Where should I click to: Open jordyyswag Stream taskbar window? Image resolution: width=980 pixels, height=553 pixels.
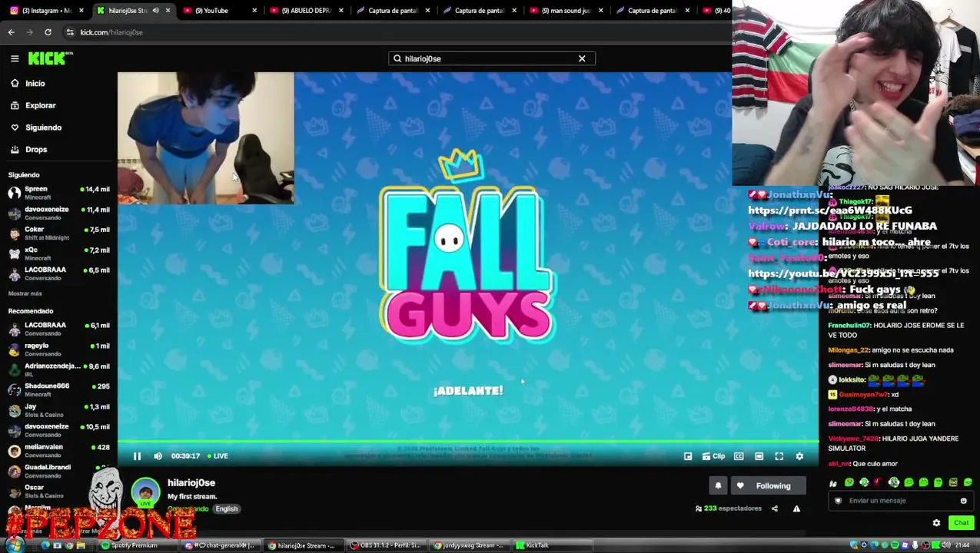click(x=469, y=545)
